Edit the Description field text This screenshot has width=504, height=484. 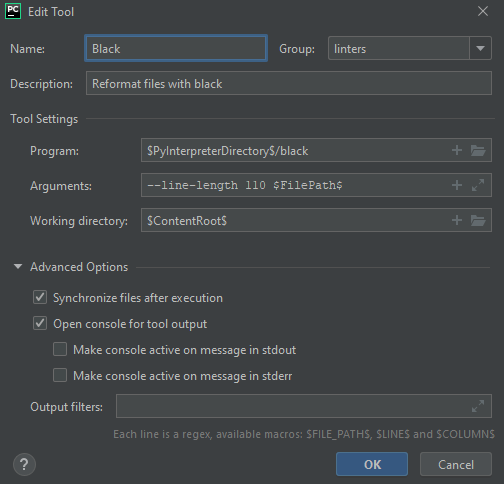pos(289,83)
